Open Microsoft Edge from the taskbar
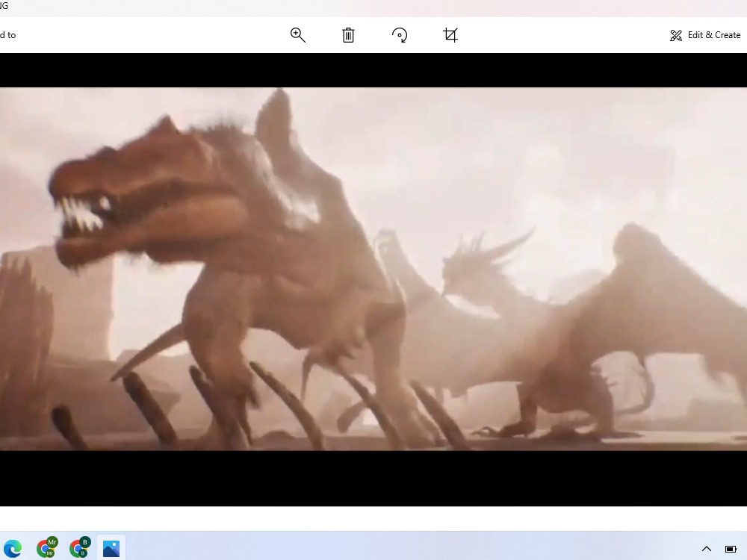747x560 pixels. [13, 549]
